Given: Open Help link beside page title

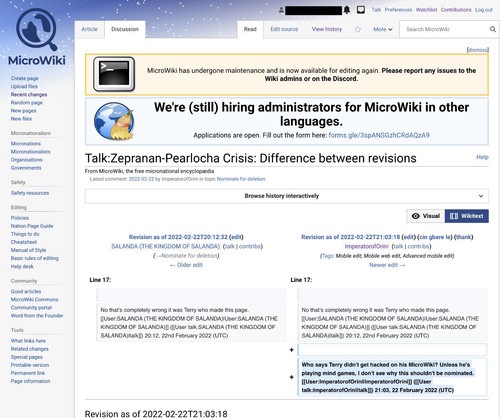Looking at the screenshot, I should [x=482, y=157].
